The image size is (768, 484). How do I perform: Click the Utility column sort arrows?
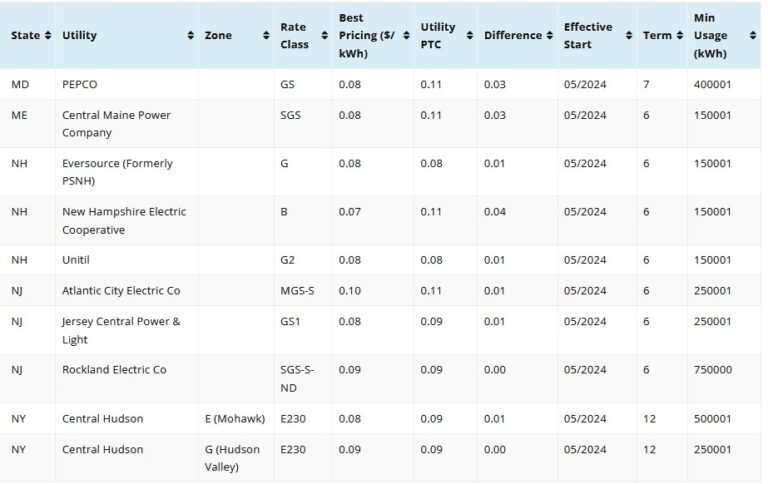(190, 36)
